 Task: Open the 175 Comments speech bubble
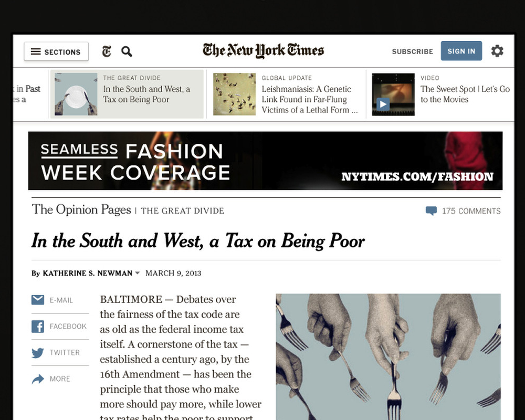pyautogui.click(x=431, y=211)
